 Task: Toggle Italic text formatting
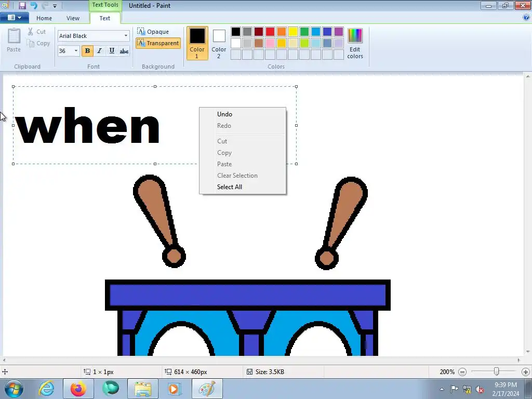point(99,51)
